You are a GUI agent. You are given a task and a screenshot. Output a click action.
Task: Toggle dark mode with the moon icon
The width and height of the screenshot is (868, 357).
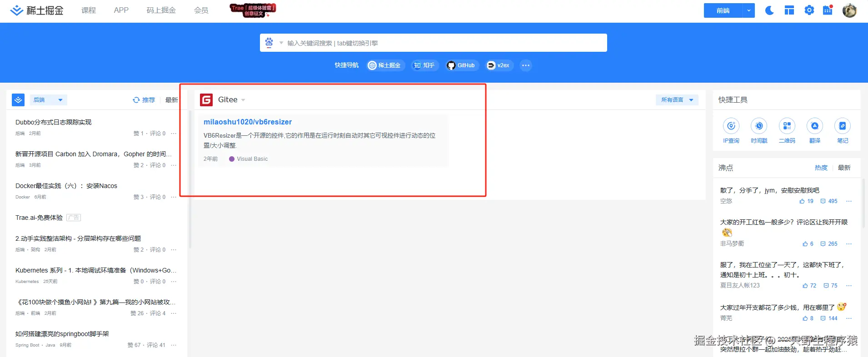pyautogui.click(x=769, y=10)
